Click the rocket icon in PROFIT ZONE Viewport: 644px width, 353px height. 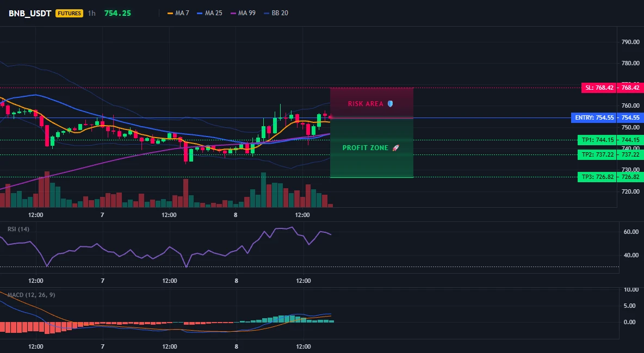coord(395,148)
